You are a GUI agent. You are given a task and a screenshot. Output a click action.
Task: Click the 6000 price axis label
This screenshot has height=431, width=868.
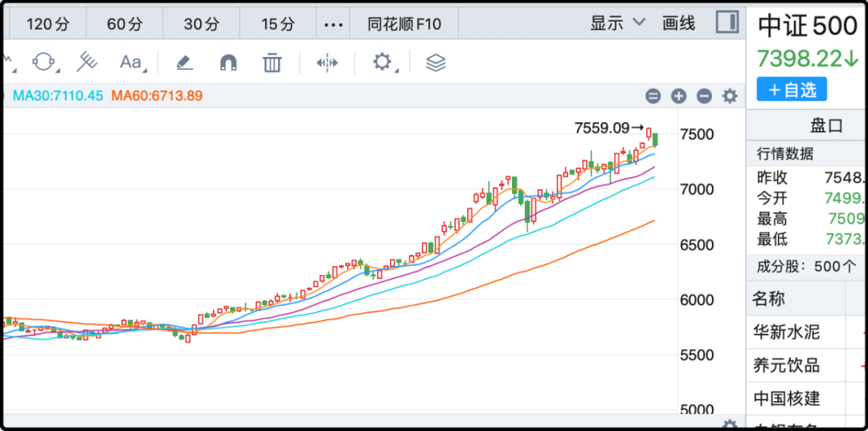point(698,300)
